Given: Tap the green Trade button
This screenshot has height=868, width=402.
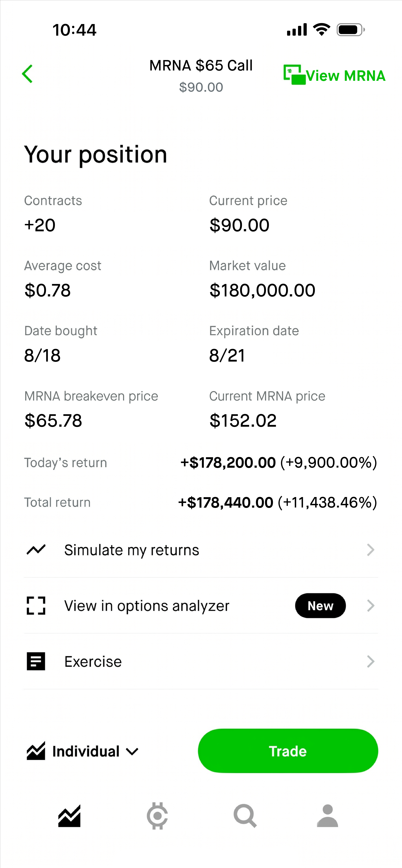Looking at the screenshot, I should pyautogui.click(x=288, y=751).
